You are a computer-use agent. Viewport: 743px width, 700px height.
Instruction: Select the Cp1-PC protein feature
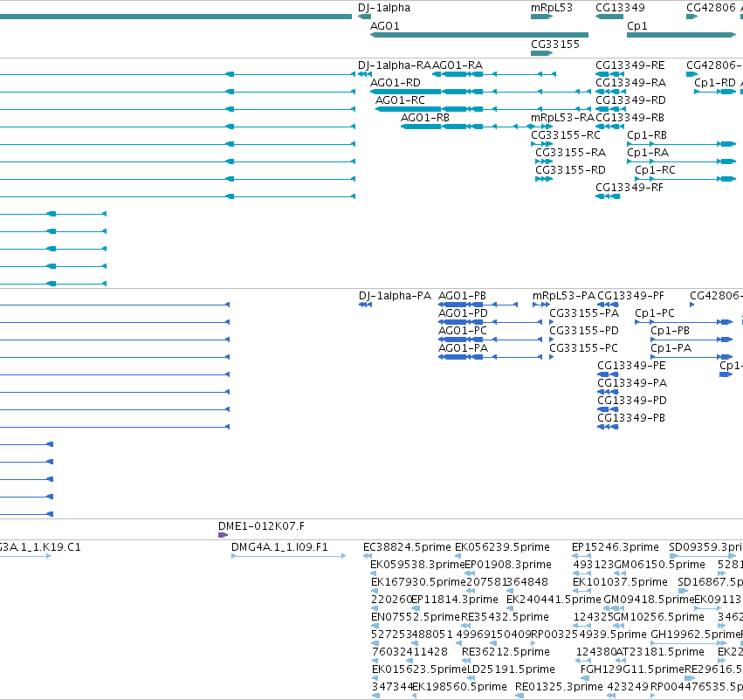click(684, 322)
